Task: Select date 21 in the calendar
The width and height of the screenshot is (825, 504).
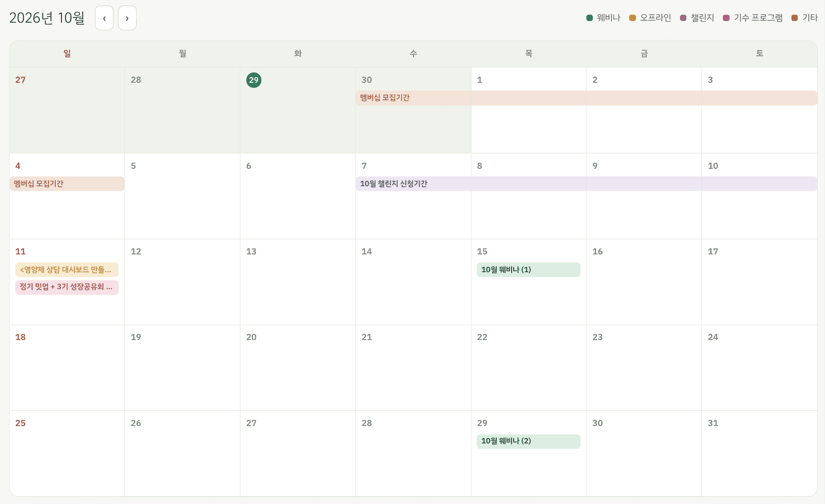Action: coord(367,337)
